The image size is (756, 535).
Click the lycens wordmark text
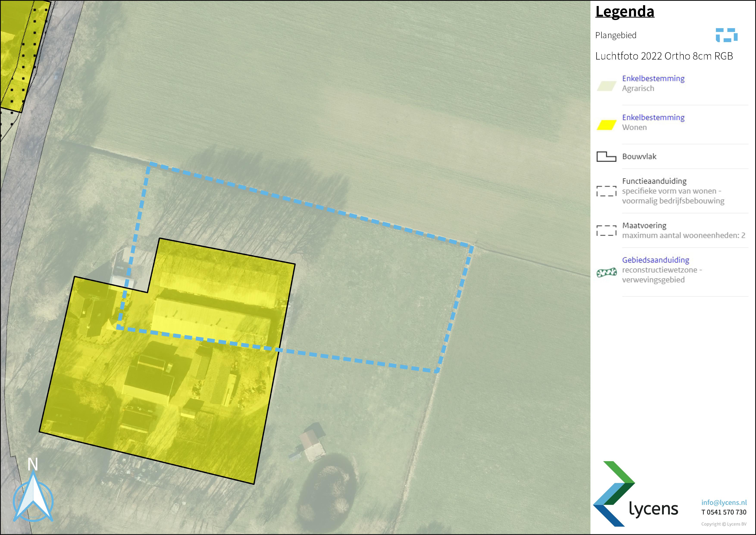[653, 509]
